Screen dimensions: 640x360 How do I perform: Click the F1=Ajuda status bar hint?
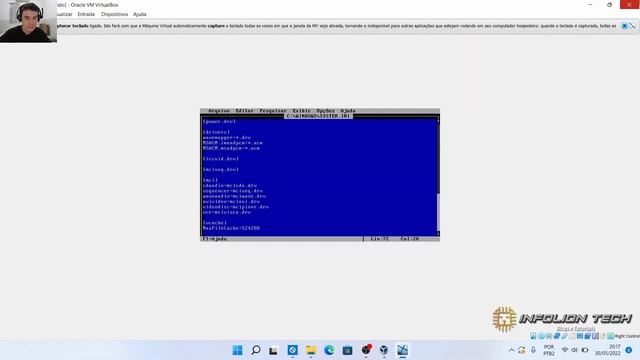[215, 239]
